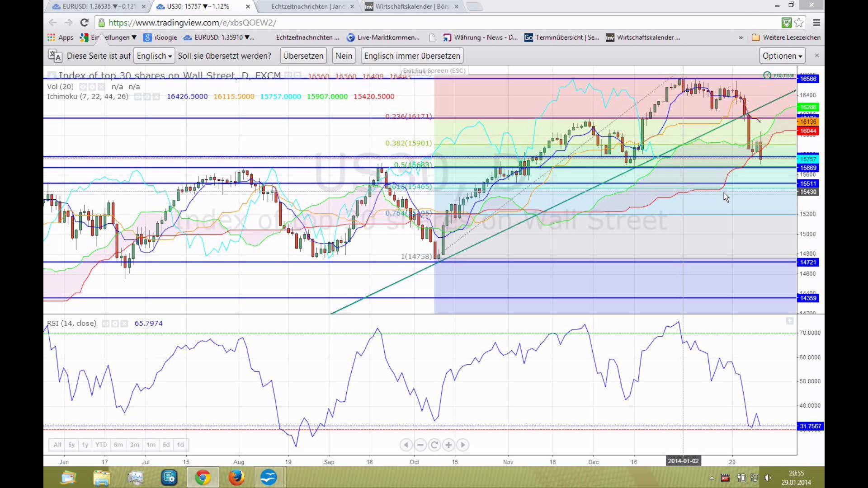Zoom out chart with minus icon
Viewport: 868px width, 488px height.
(420, 445)
